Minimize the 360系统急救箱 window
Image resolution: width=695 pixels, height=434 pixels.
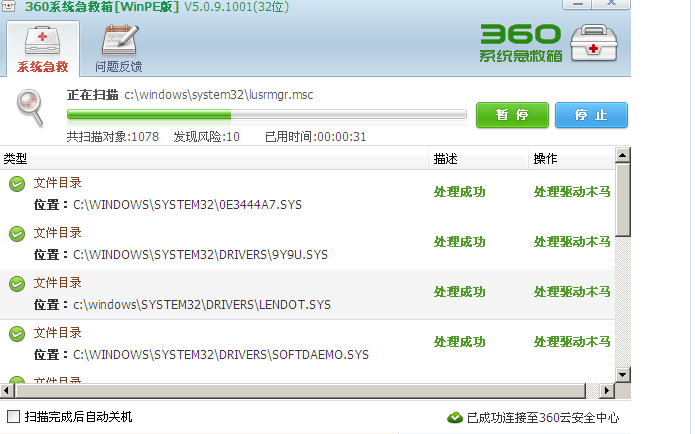(578, 4)
